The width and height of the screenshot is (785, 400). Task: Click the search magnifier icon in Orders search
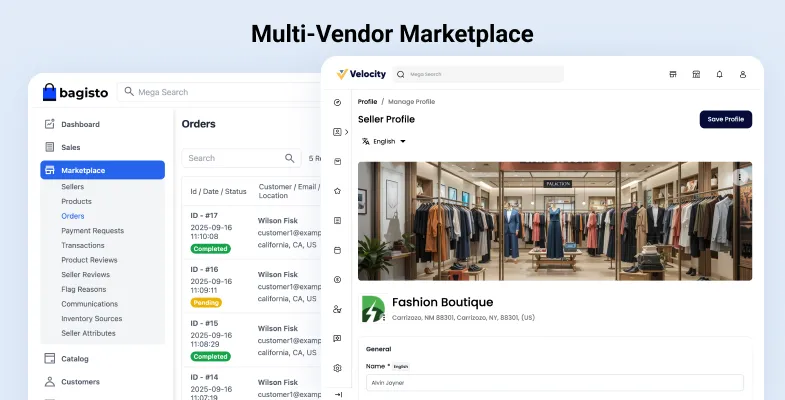pyautogui.click(x=290, y=158)
